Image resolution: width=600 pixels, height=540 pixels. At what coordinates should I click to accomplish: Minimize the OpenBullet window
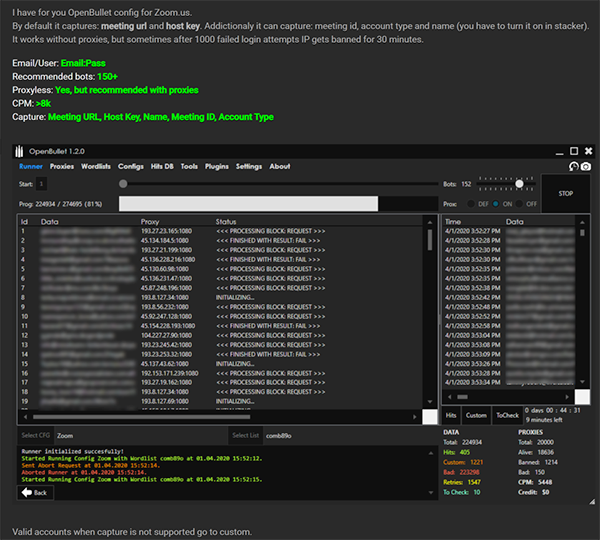coord(559,153)
